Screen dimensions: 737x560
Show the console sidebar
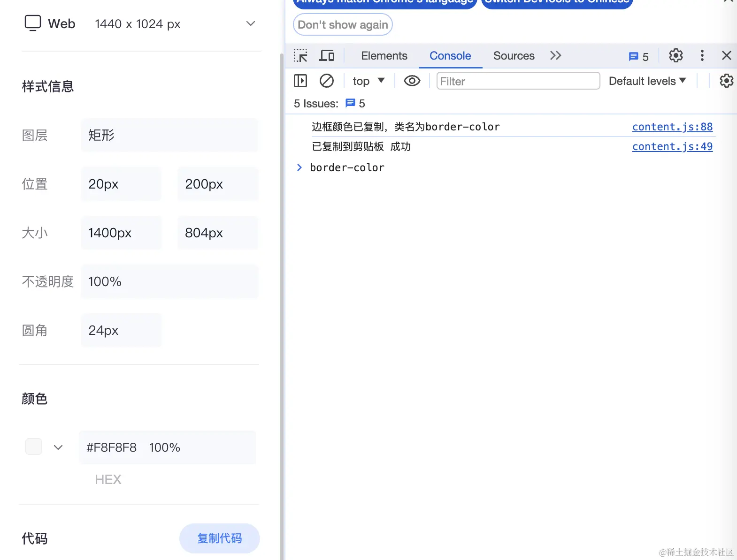click(x=300, y=81)
